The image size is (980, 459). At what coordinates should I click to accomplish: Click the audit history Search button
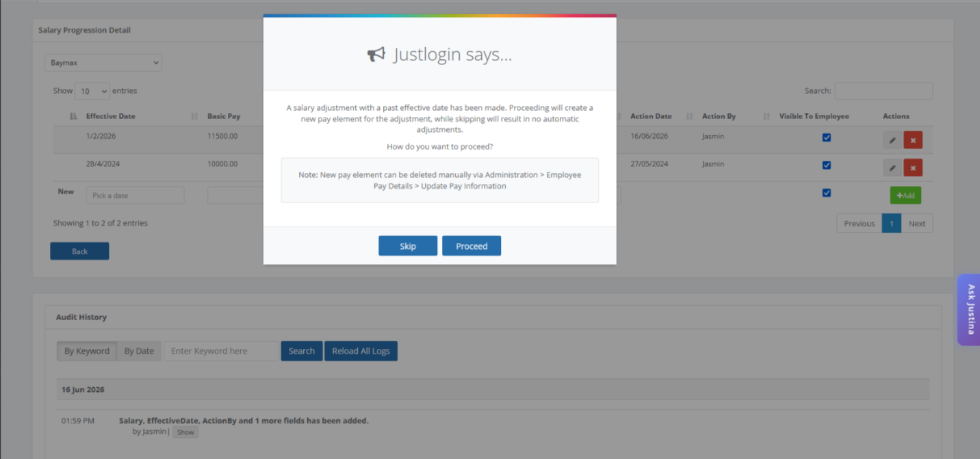(302, 351)
